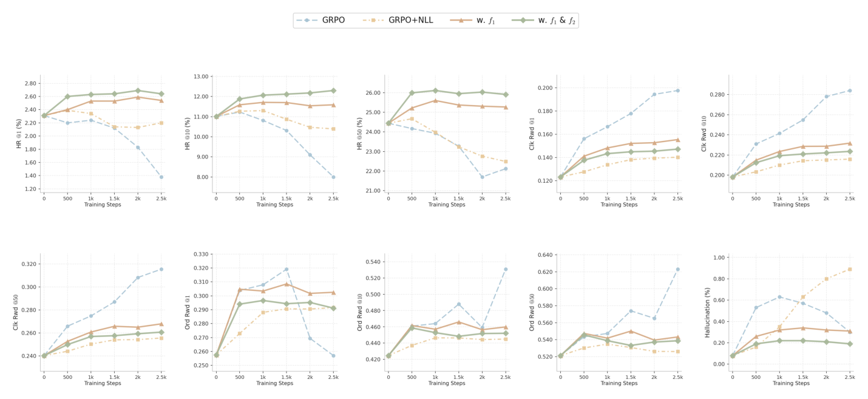The height and width of the screenshot is (399, 868).
Task: Click the '0.250' y-axis tick label
Action: pyautogui.click(x=202, y=366)
